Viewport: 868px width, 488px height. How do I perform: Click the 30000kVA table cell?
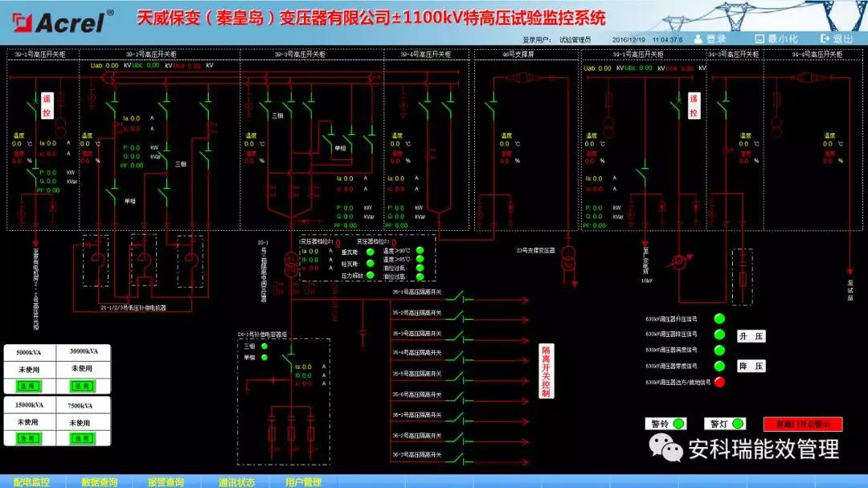84,351
